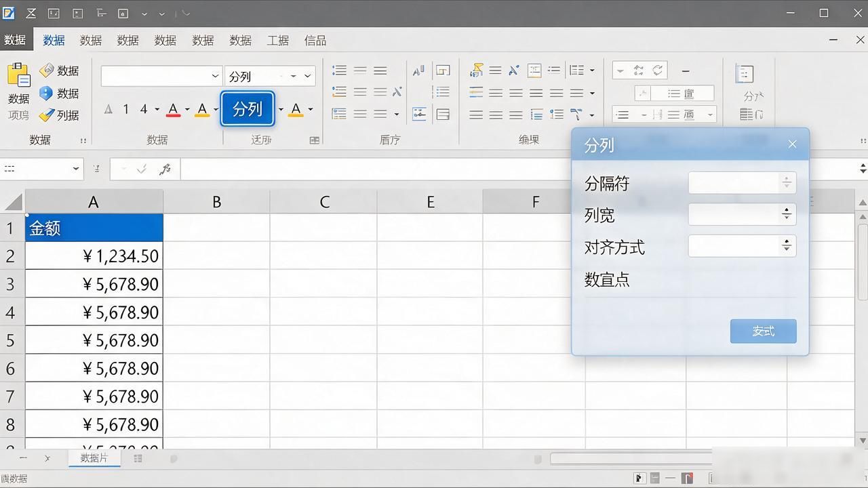Select the column C header

[x=323, y=202]
